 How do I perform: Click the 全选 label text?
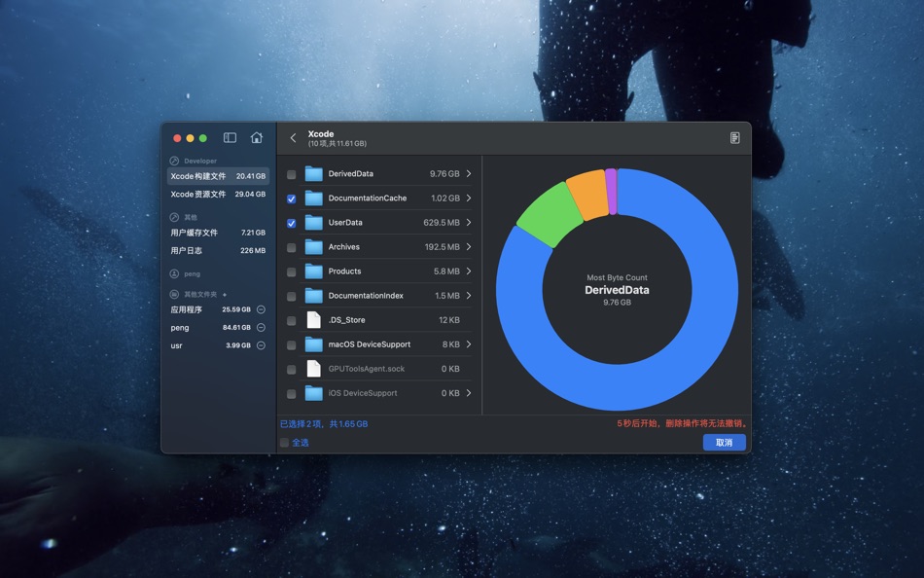tap(301, 443)
